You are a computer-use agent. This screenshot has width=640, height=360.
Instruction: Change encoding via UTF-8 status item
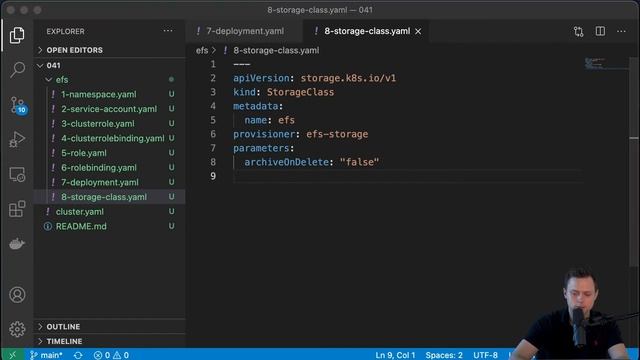pyautogui.click(x=485, y=355)
